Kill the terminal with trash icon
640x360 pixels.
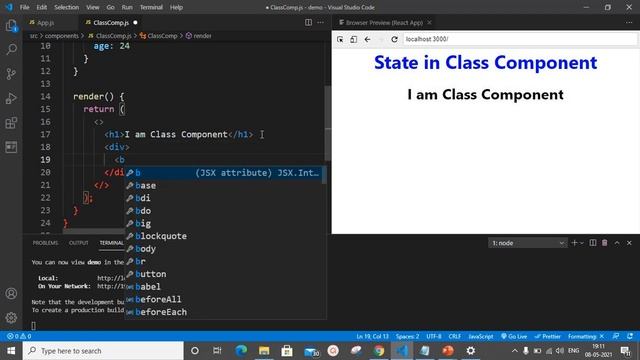605,243
